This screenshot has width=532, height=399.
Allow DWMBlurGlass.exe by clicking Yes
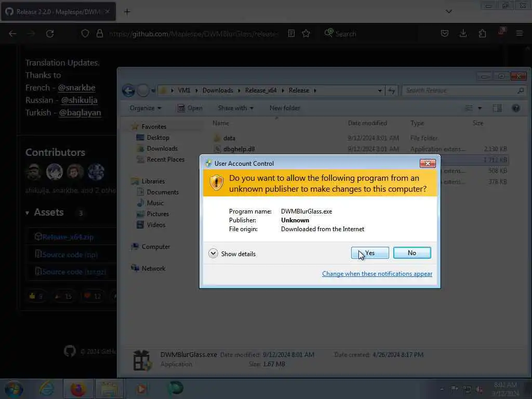(370, 253)
